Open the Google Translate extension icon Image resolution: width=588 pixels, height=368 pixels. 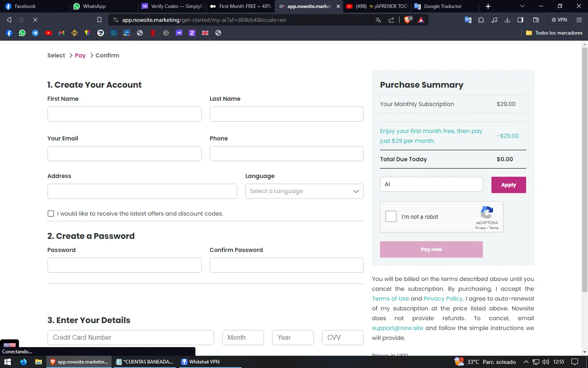[x=468, y=20]
